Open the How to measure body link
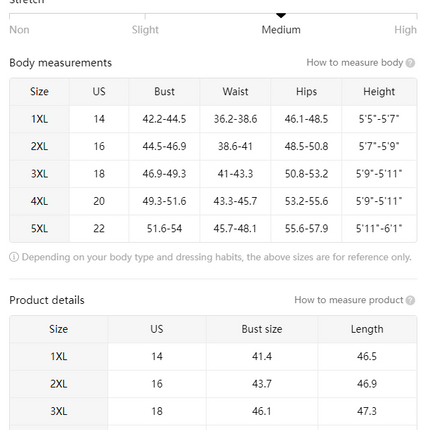The height and width of the screenshot is (430, 430). 355,63
